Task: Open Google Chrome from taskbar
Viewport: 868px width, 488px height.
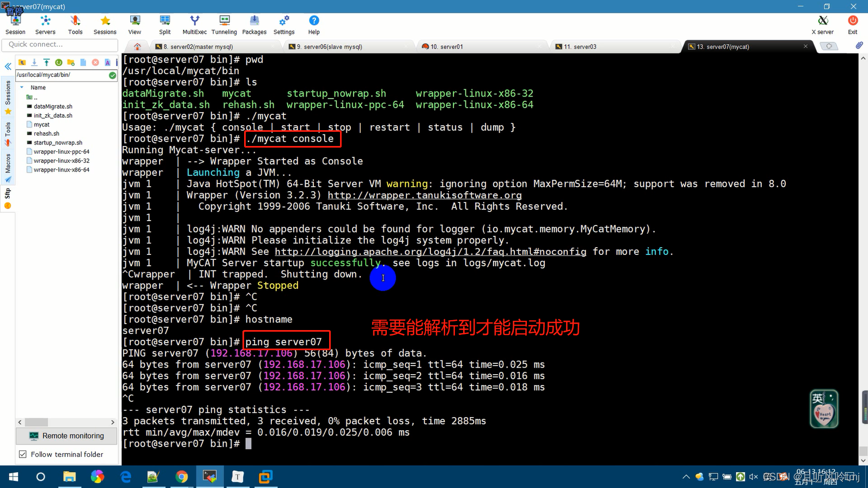Action: tap(181, 477)
